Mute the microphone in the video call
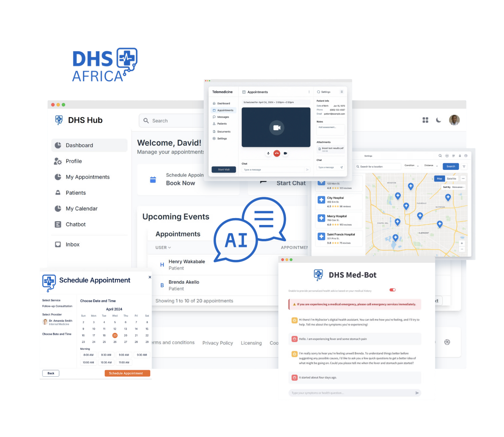 [x=268, y=153]
